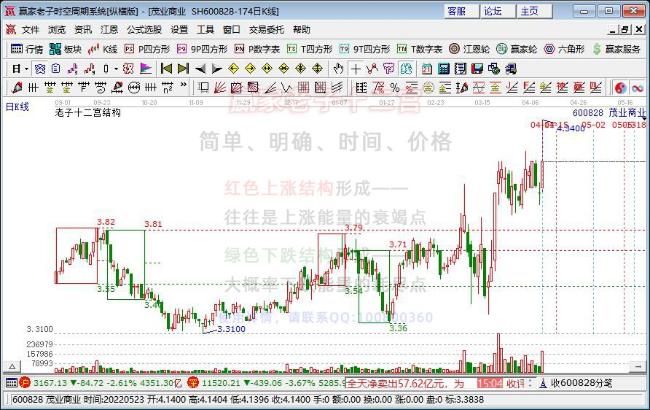Show more tools via the » chevron

point(184,86)
